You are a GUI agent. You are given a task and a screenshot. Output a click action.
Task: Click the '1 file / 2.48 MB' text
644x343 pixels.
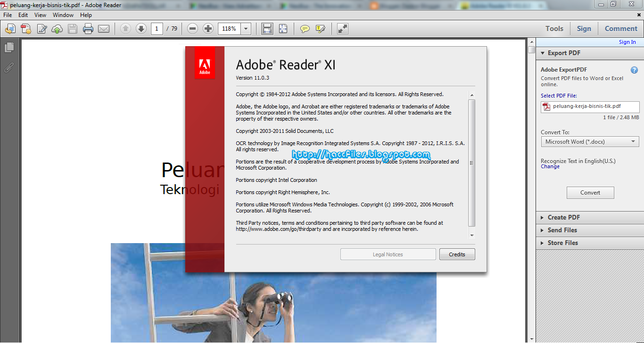[x=621, y=117]
